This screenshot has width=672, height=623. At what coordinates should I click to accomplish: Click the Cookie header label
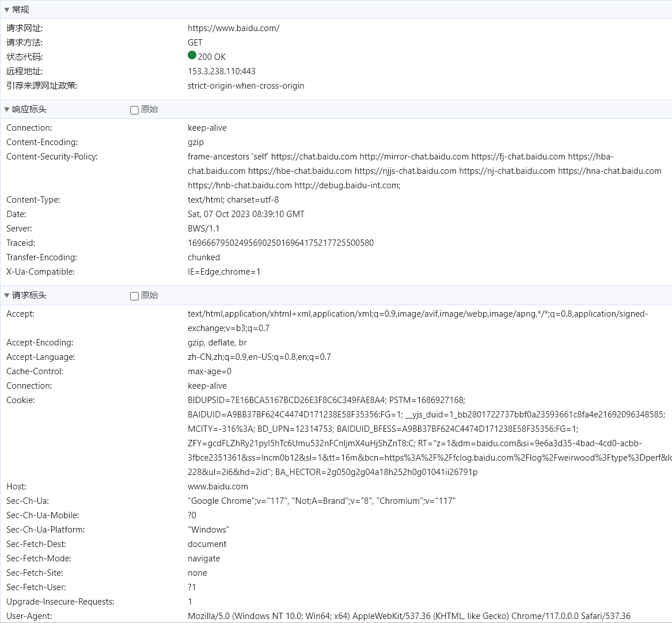coord(21,400)
